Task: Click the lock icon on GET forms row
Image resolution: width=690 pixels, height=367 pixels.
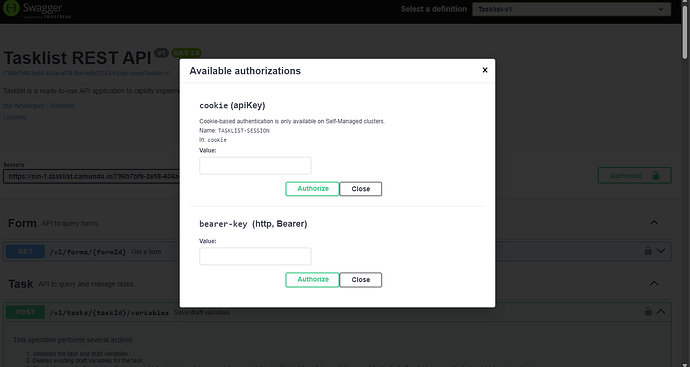Action: (x=648, y=251)
